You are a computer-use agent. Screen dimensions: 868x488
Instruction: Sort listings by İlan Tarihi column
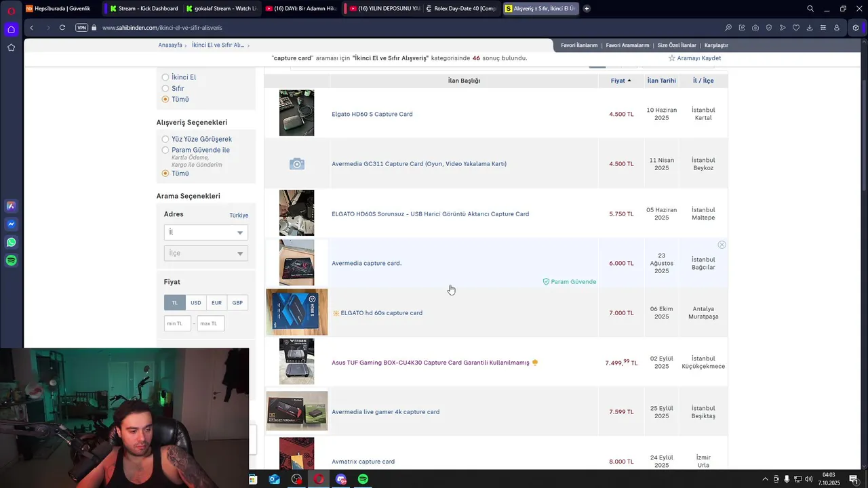661,81
